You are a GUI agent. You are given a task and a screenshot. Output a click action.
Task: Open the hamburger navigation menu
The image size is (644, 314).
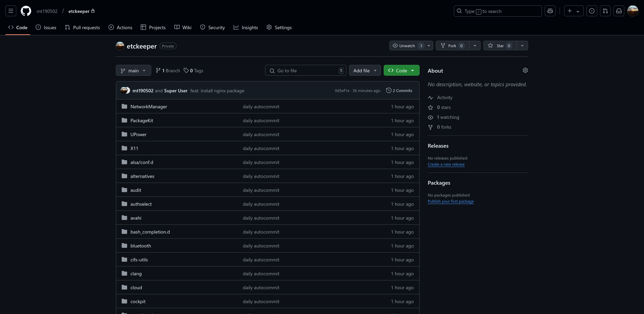(x=11, y=11)
